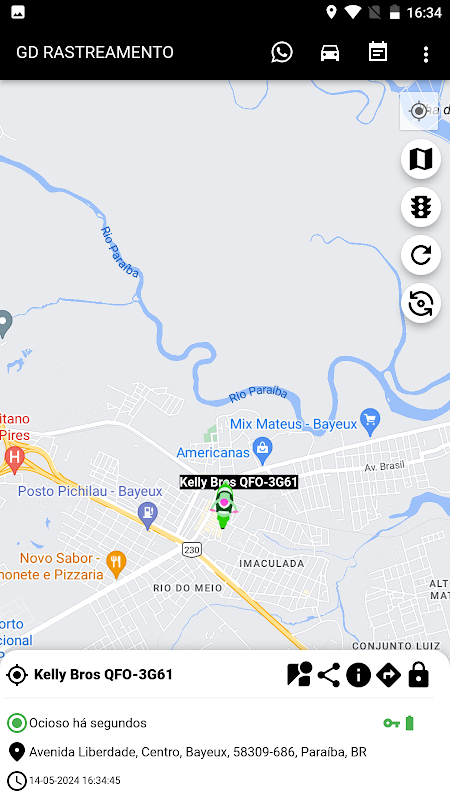Show vehicle details with info icon
This screenshot has width=450, height=800.
coord(358,676)
